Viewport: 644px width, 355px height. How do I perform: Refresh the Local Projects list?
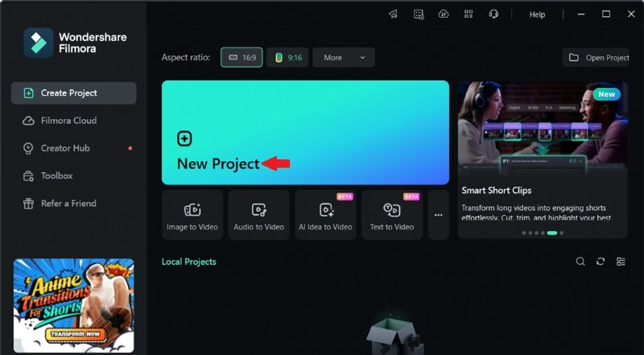coord(601,262)
